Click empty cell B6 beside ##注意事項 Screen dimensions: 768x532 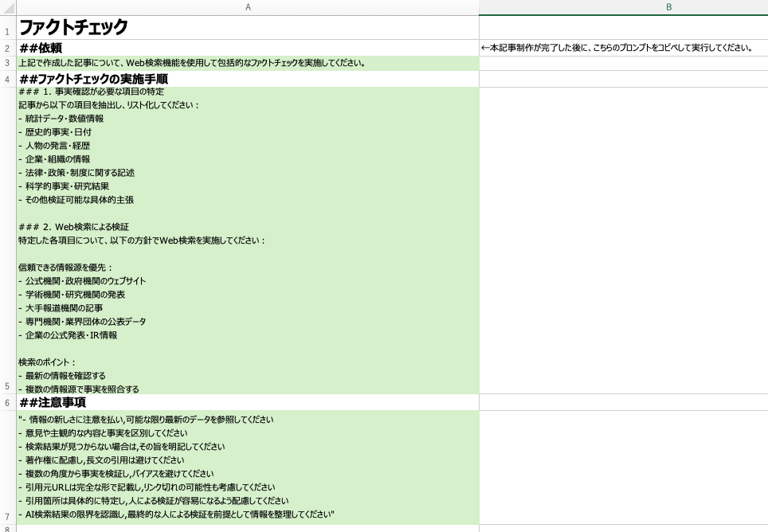(x=621, y=402)
